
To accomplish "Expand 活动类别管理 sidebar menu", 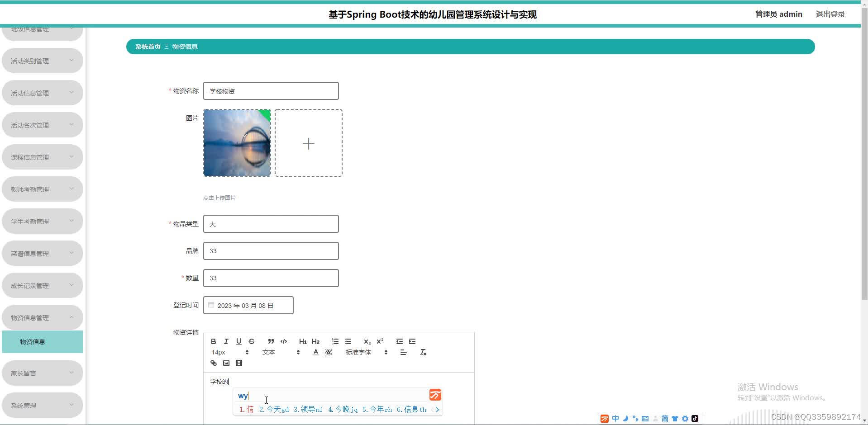I will tap(43, 61).
